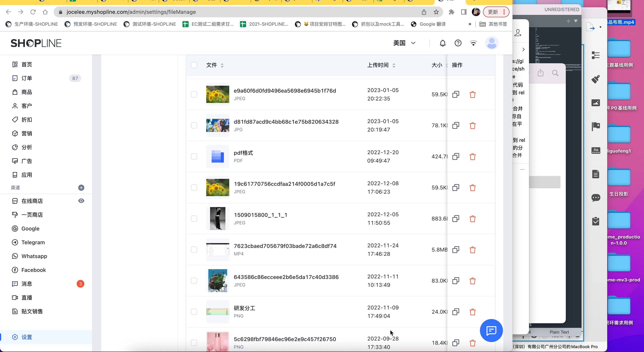Image resolution: width=644 pixels, height=352 pixels.
Task: Click the browser share page icon
Action: click(424, 12)
